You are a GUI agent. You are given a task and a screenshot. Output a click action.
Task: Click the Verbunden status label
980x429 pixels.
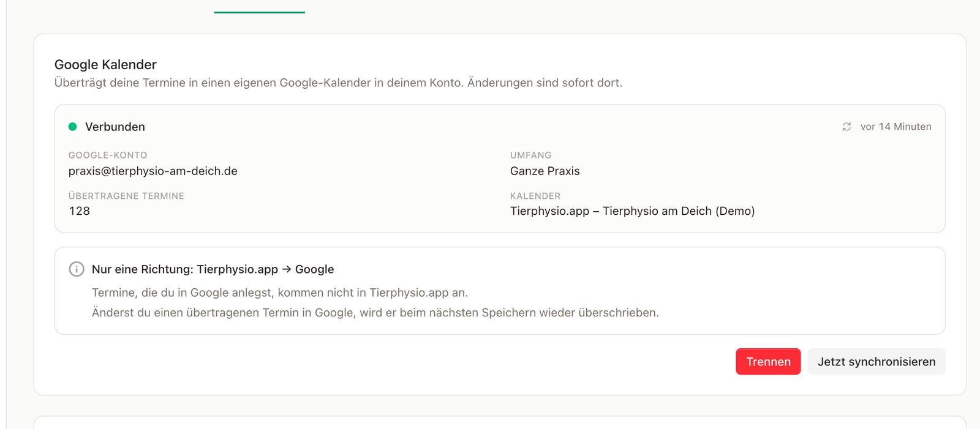(x=115, y=127)
